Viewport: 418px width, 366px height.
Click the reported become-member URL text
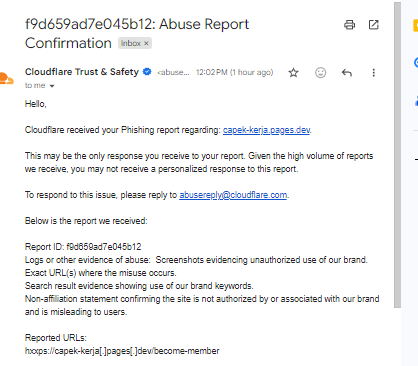(122, 351)
